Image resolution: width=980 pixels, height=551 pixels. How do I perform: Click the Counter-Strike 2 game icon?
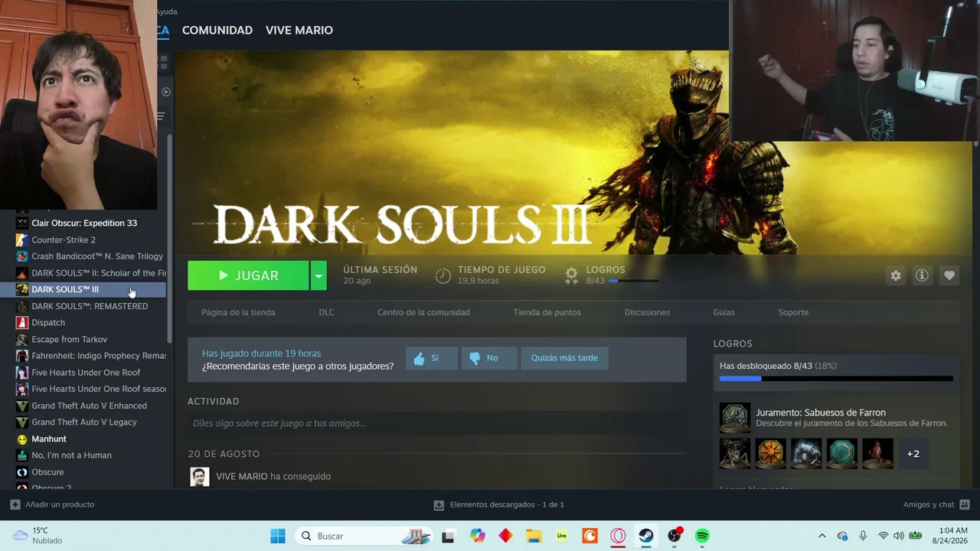point(22,240)
